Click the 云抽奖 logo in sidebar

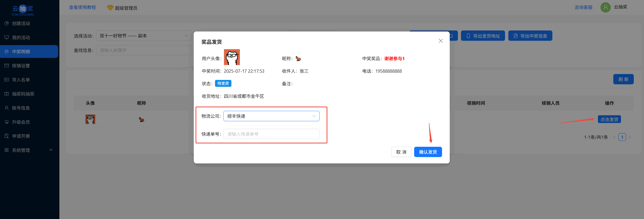tap(23, 10)
